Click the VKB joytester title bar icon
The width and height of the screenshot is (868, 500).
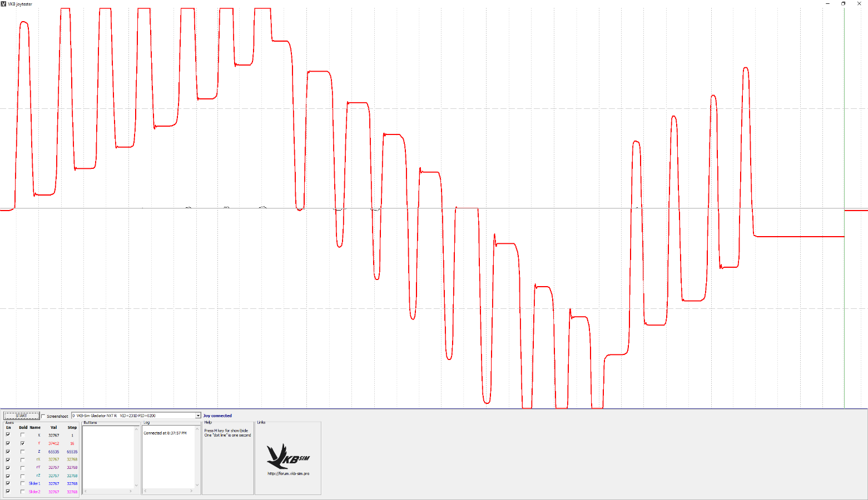(3, 4)
